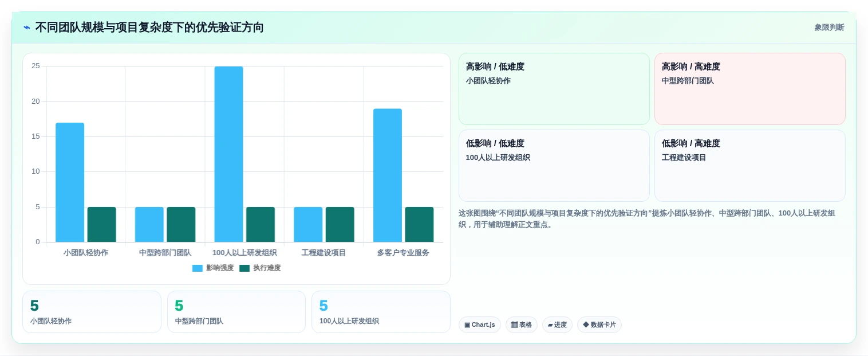Click the blue bar for 中型跨部门团队
The height and width of the screenshot is (356, 868).
click(149, 225)
